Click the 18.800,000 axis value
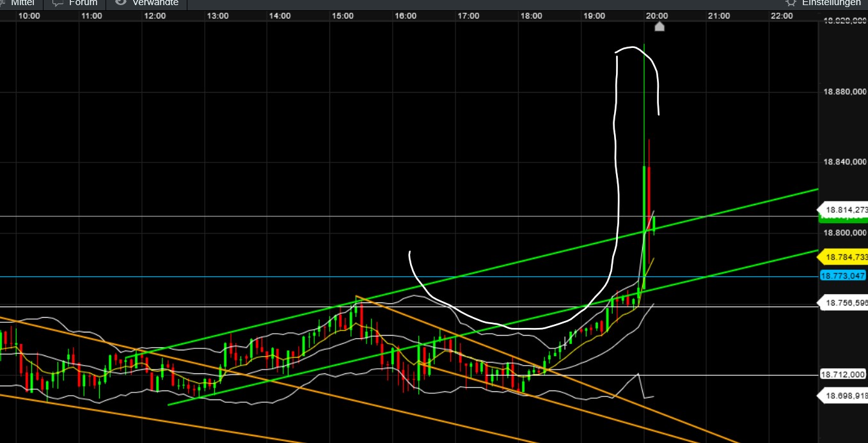The height and width of the screenshot is (443, 868). coord(844,233)
